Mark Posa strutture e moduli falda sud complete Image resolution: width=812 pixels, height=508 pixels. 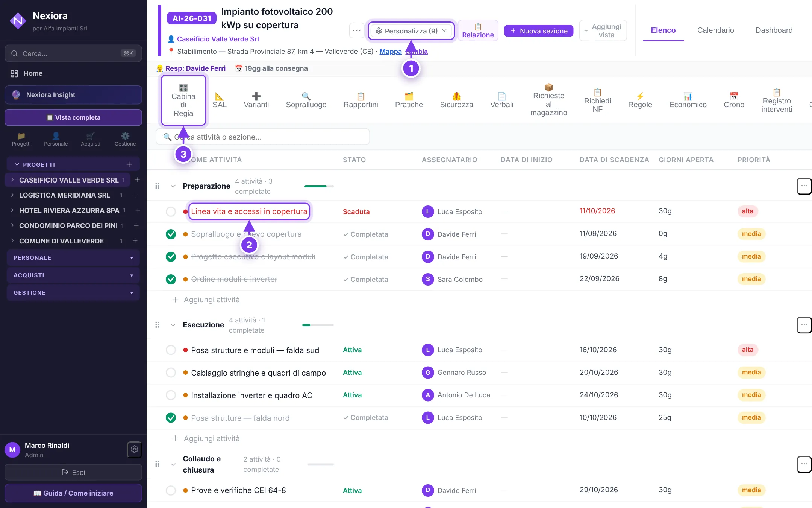coord(171,350)
